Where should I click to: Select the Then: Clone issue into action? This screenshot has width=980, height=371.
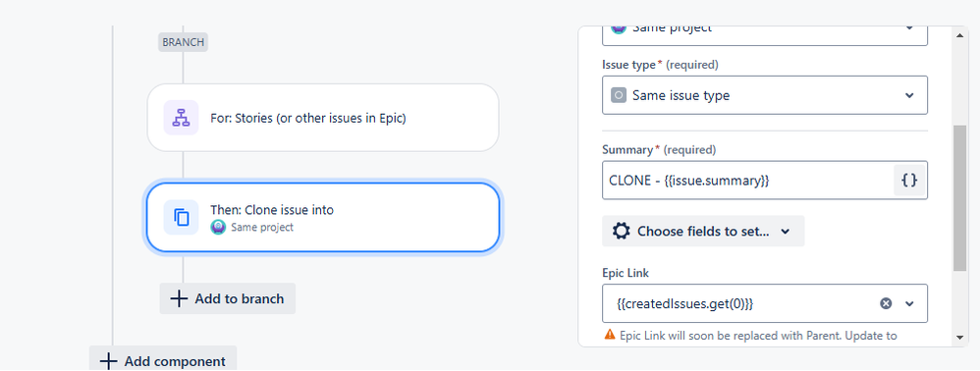point(323,217)
